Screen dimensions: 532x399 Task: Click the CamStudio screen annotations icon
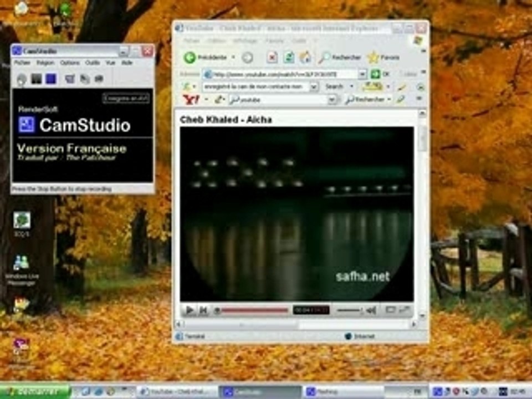[x=84, y=79]
